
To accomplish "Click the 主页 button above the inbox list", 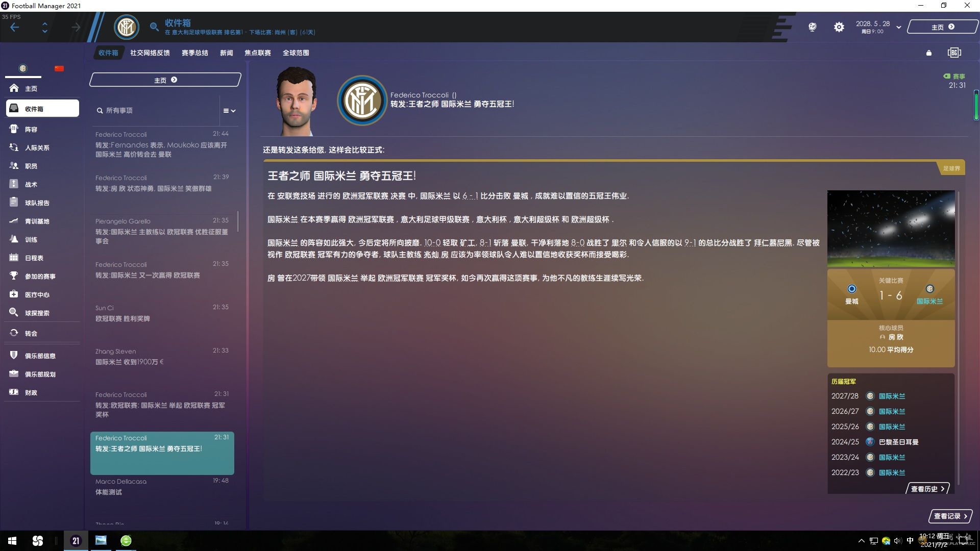I will pos(165,80).
